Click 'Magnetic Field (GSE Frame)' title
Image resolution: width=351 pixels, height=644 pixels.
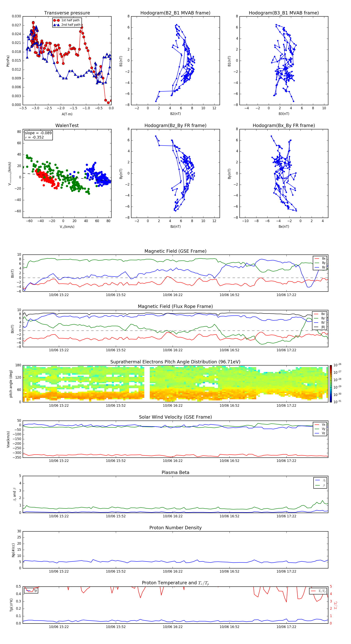tap(175, 251)
